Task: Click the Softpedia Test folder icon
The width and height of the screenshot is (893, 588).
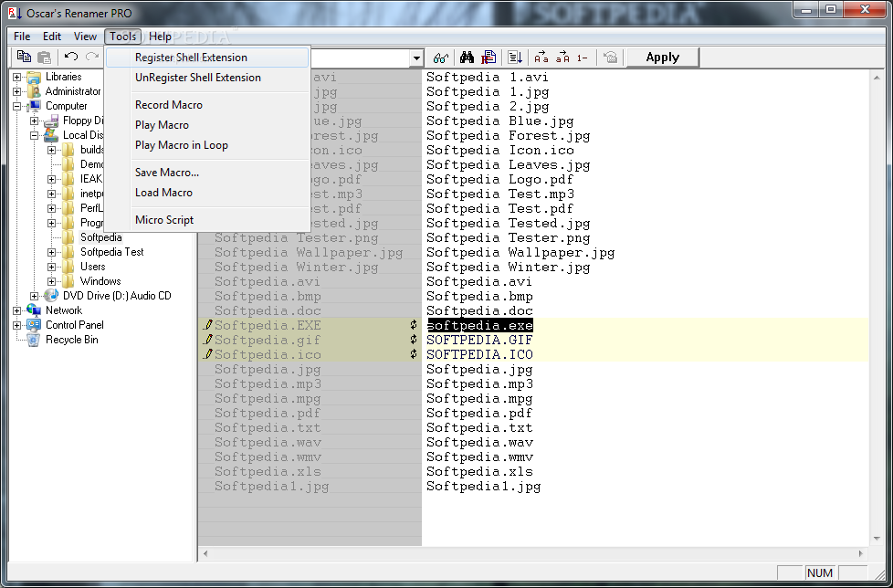Action: click(x=68, y=252)
